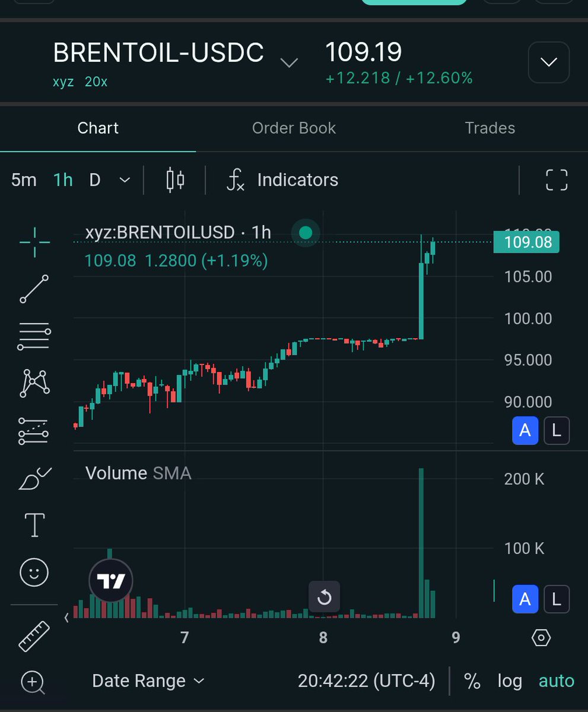This screenshot has width=588, height=712.
Task: Select the crosshair cursor tool
Action: [x=34, y=242]
